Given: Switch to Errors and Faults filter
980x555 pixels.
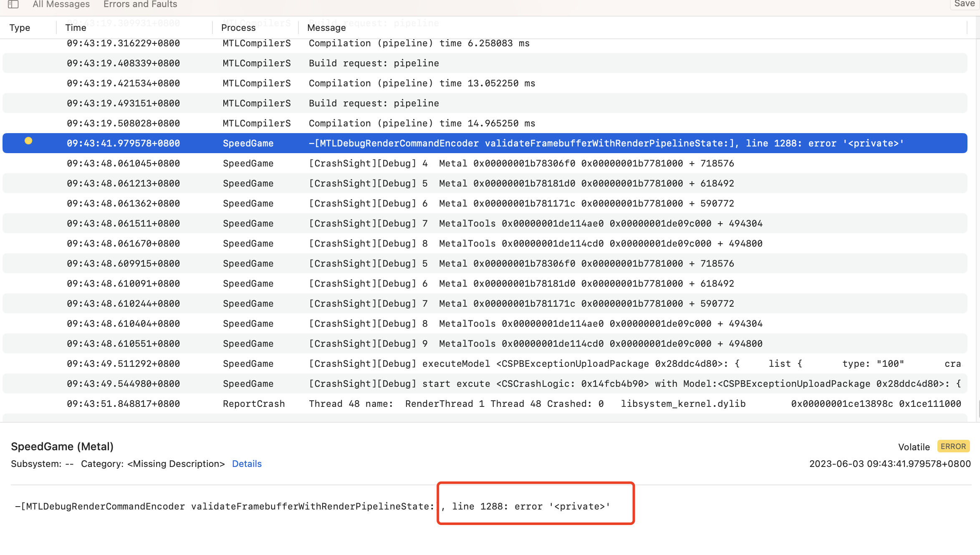Looking at the screenshot, I should (140, 4).
